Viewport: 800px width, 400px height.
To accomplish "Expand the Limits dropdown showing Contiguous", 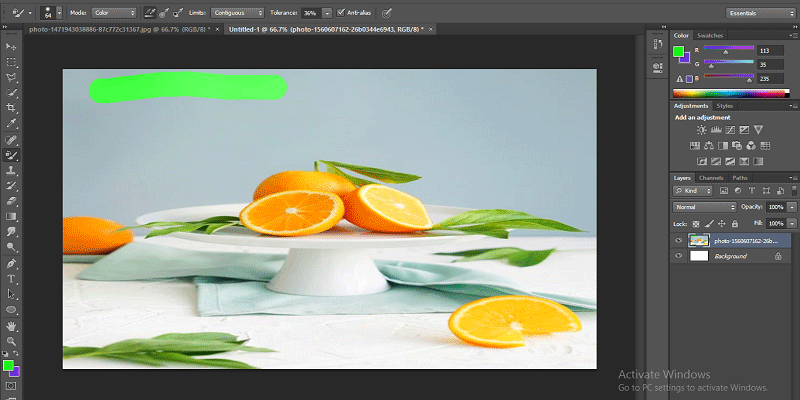I will tap(235, 13).
